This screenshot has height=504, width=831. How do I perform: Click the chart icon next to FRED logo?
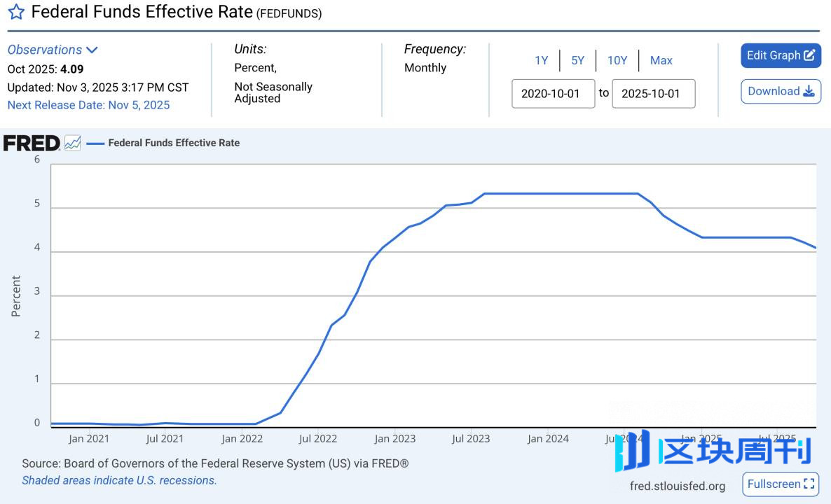(72, 143)
